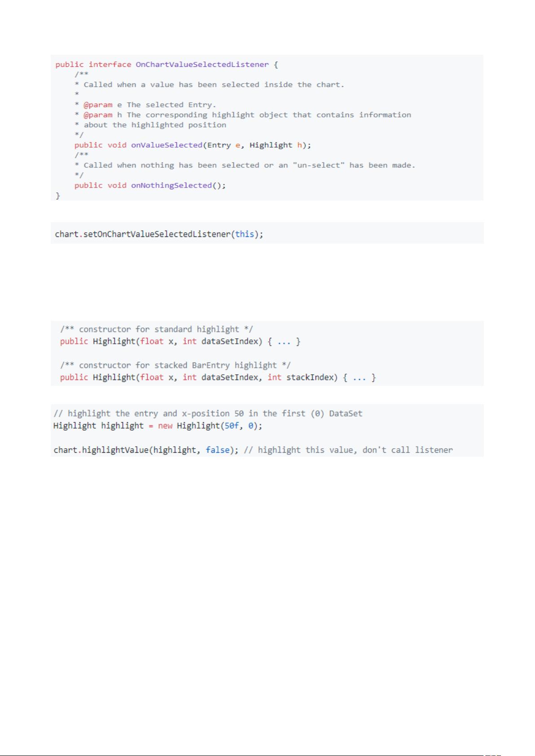Click the 'public void onValueSelected(Entry e, Highlight h);' line

click(193, 145)
